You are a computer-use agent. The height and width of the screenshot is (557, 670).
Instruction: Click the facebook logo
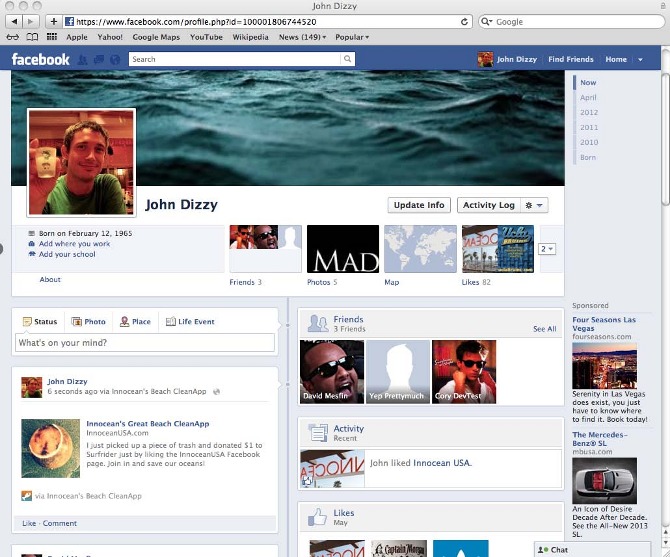click(41, 59)
